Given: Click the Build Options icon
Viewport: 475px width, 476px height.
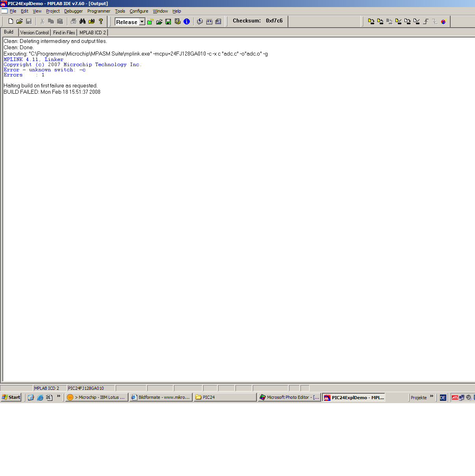Looking at the screenshot, I should tap(178, 22).
